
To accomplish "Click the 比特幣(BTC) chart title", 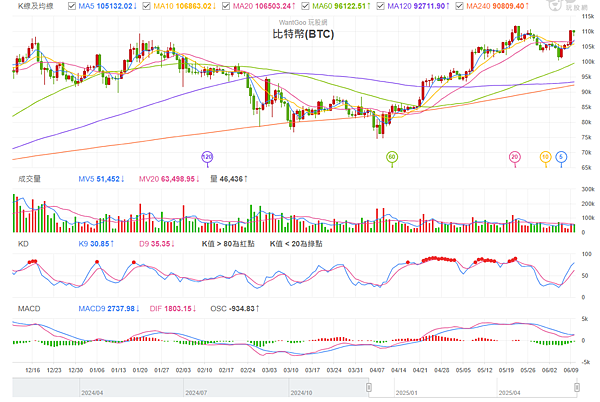I will pos(303,34).
